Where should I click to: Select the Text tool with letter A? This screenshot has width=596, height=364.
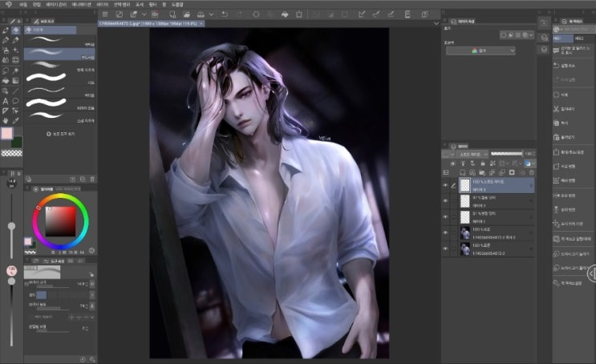pyautogui.click(x=6, y=101)
